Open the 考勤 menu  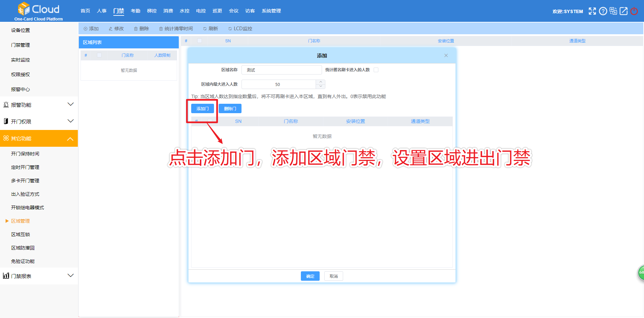[x=136, y=11]
